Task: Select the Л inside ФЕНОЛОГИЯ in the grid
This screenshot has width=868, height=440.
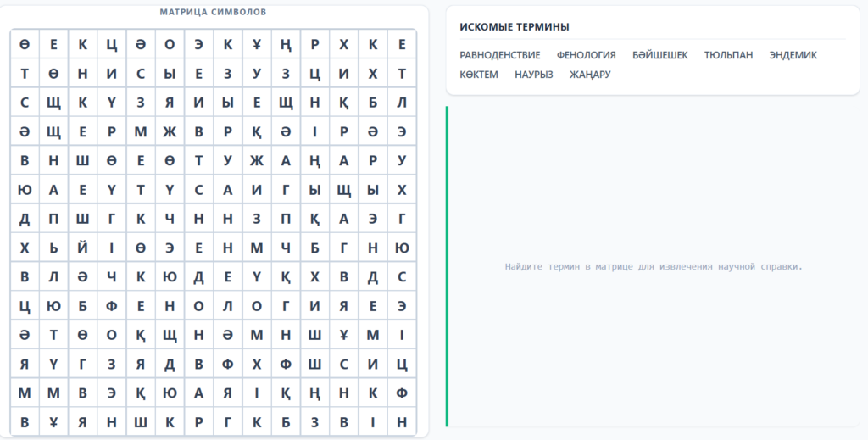Action: click(x=228, y=306)
